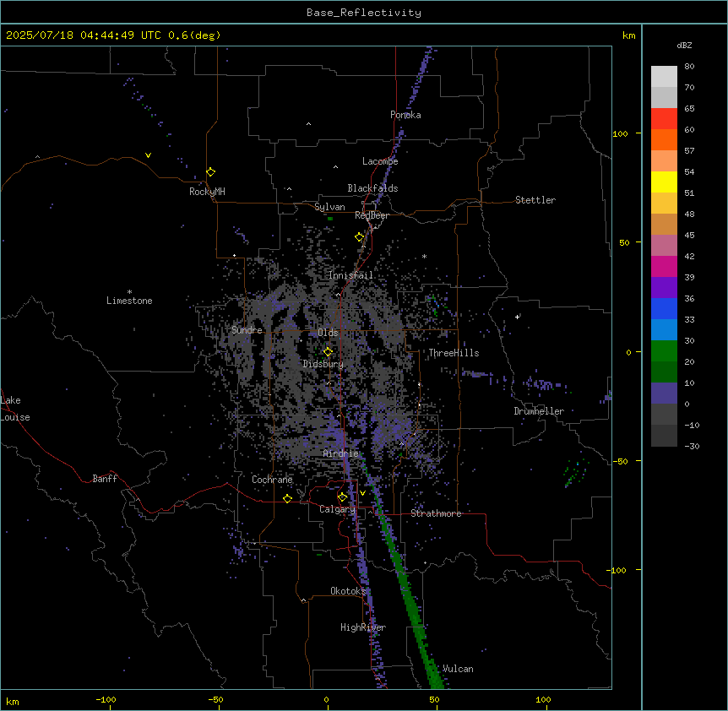Click the Strathmore city label

436,513
